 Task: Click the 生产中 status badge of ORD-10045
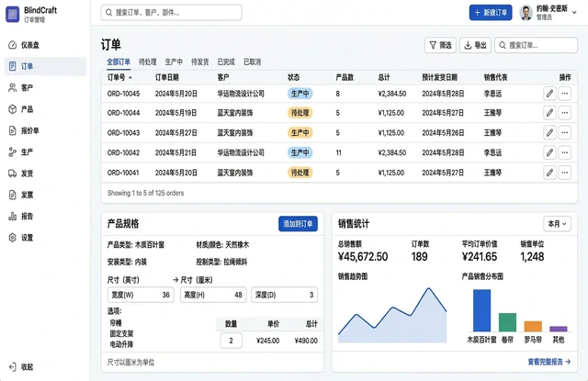(x=300, y=94)
